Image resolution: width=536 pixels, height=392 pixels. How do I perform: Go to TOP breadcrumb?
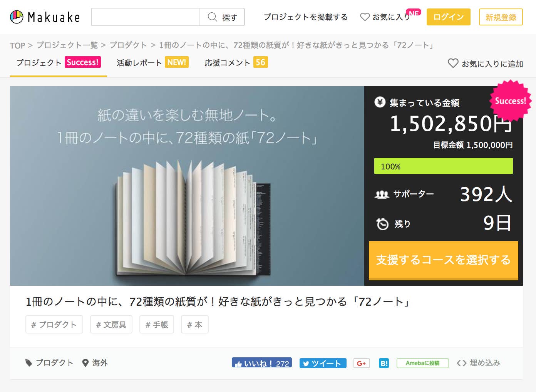pos(17,45)
